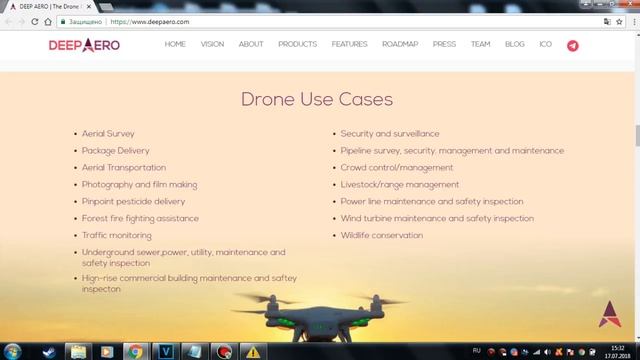Click the 'Drone Use Cases' heading
The image size is (640, 360).
tap(317, 100)
